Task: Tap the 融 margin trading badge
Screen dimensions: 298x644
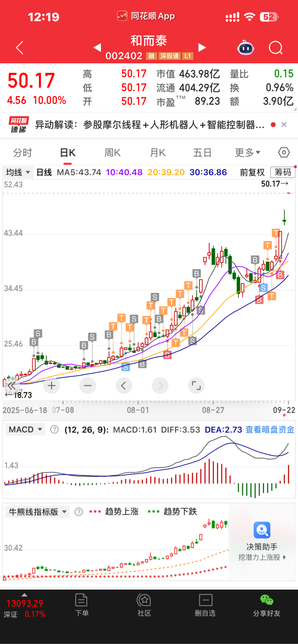Action: [151, 56]
